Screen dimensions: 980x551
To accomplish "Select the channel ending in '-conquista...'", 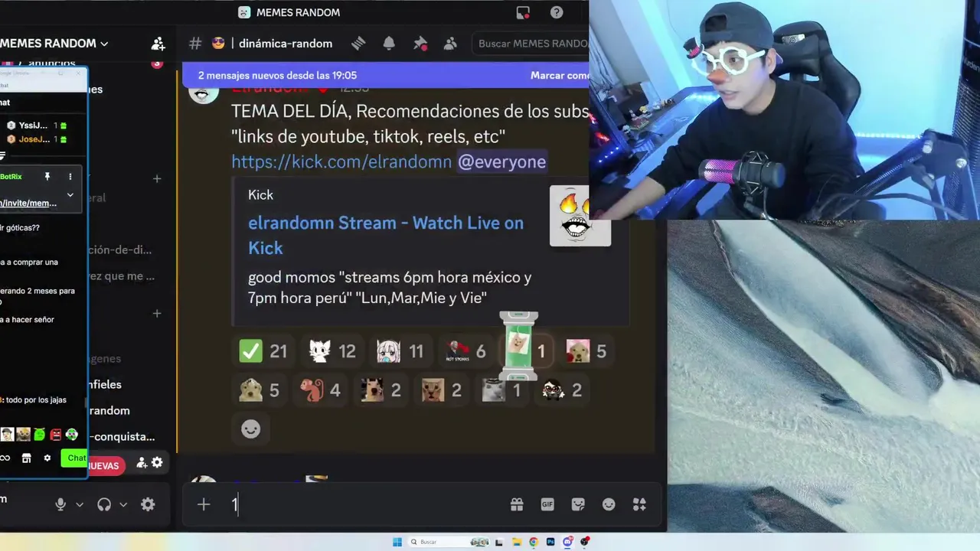I will coord(122,436).
